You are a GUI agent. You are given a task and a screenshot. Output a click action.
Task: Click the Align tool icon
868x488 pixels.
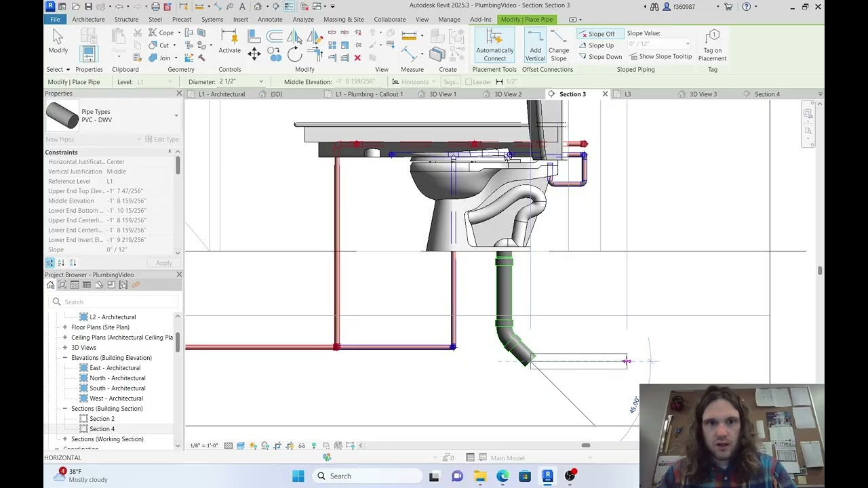tap(254, 37)
